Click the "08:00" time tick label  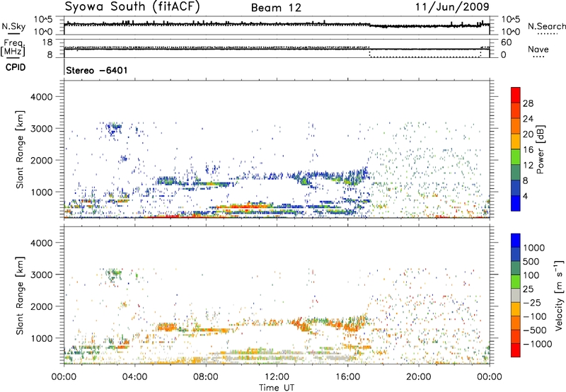pos(206,377)
